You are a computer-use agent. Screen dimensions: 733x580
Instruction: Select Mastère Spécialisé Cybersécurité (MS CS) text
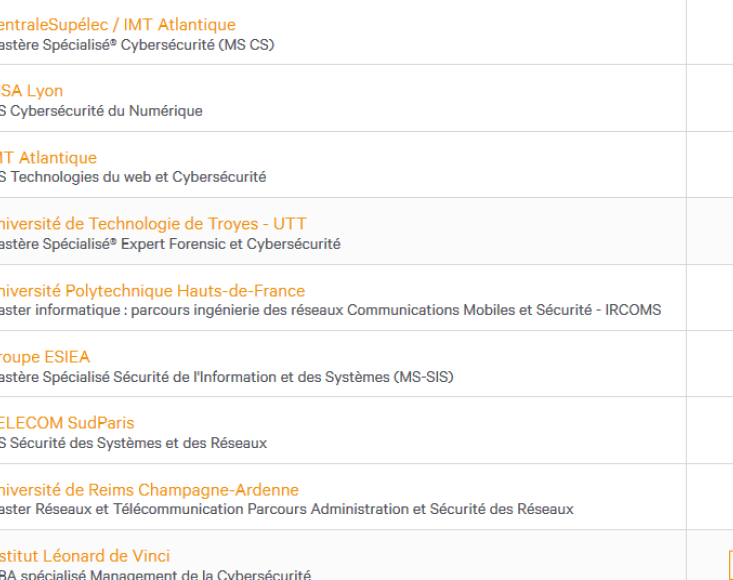(137, 45)
